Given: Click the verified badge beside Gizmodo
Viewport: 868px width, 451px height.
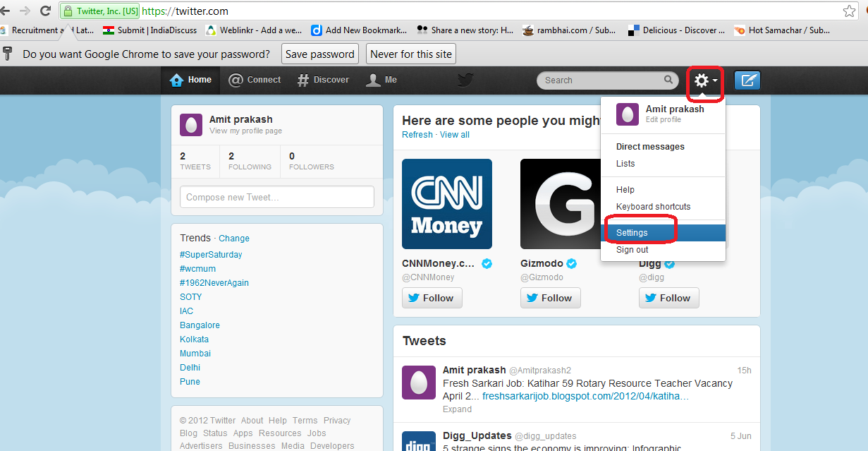Looking at the screenshot, I should tap(572, 264).
